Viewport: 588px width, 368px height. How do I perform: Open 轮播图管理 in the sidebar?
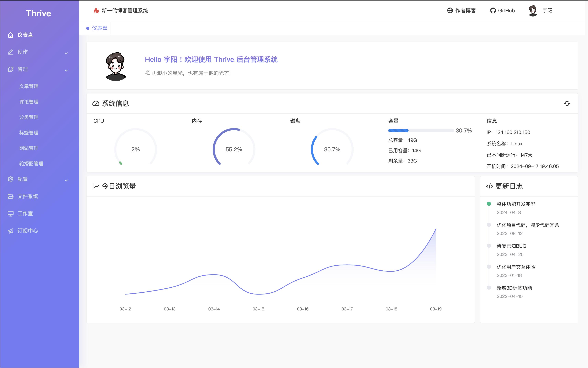31,164
